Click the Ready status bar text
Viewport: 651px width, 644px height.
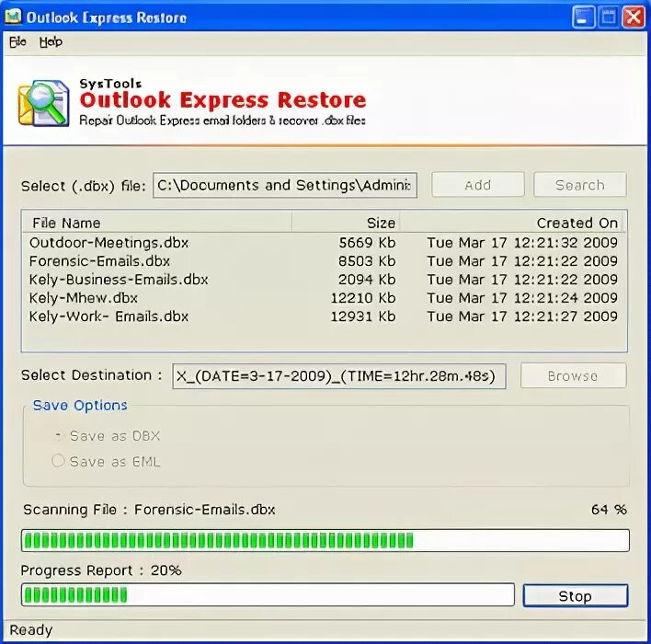point(31,630)
